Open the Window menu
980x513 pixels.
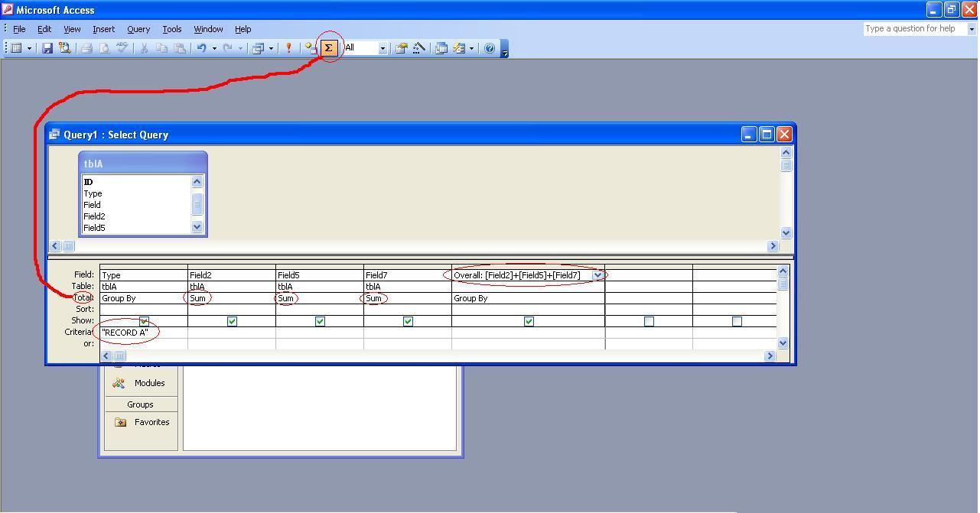[x=208, y=29]
